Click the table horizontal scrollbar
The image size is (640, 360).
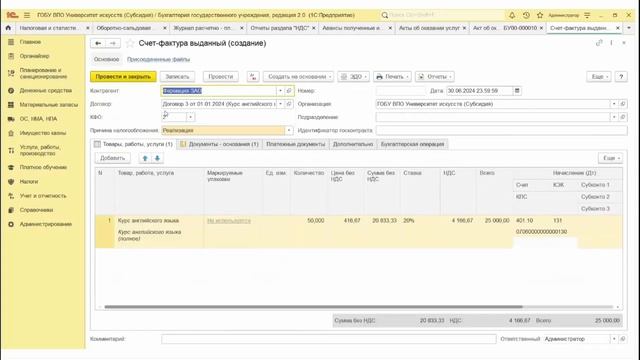tap(313, 307)
